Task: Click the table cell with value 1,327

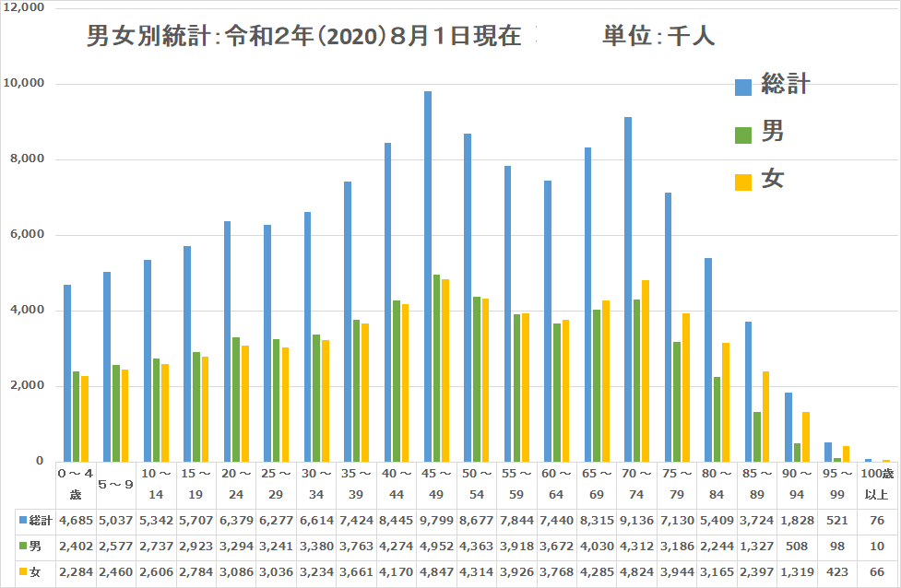Action: point(757,547)
